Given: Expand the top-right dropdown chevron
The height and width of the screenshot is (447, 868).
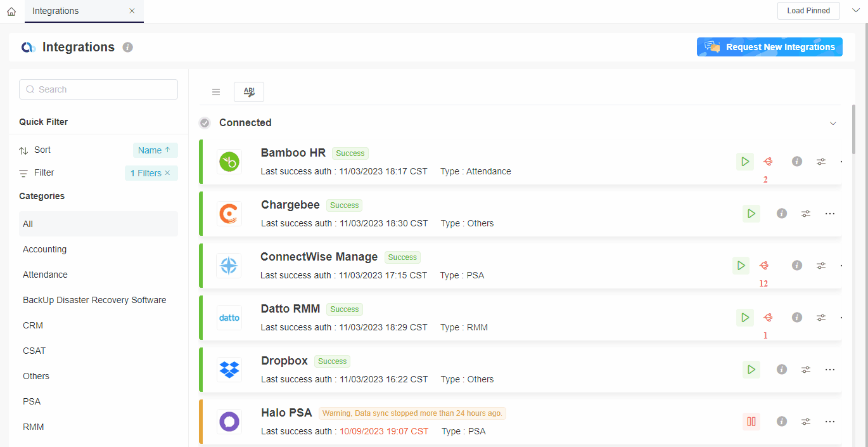Looking at the screenshot, I should pyautogui.click(x=856, y=11).
